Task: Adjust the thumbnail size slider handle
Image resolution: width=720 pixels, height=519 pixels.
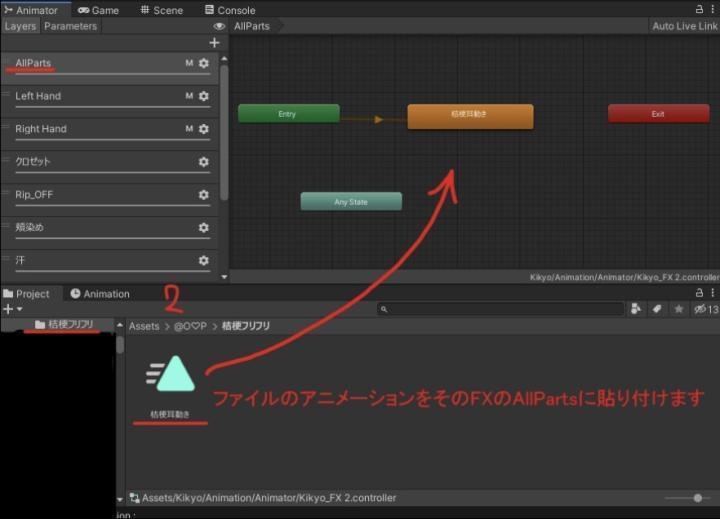Action: (698, 498)
